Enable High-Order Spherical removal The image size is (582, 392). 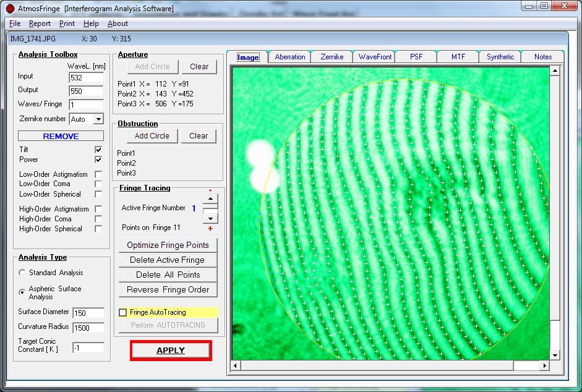(x=98, y=229)
